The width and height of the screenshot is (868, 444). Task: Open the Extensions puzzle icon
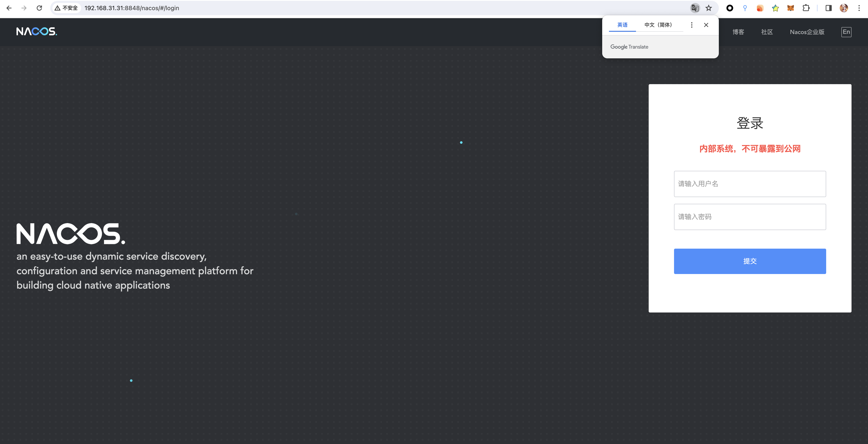click(x=806, y=8)
